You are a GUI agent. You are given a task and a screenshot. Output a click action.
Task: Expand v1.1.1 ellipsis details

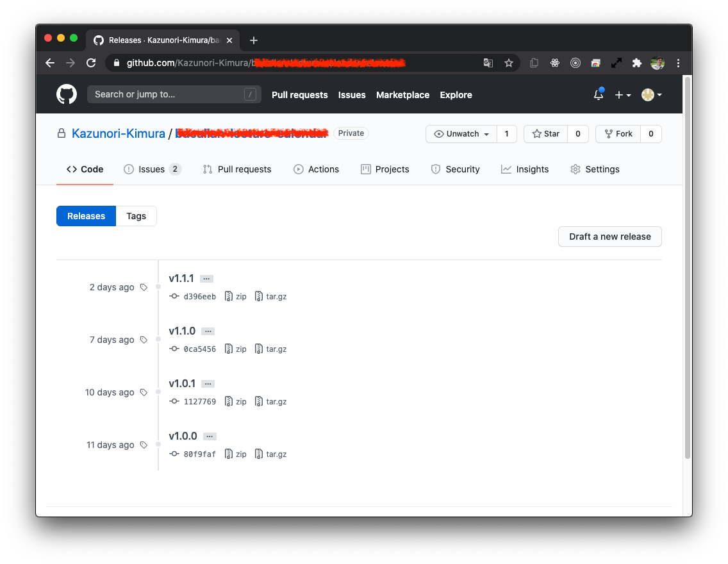click(206, 279)
